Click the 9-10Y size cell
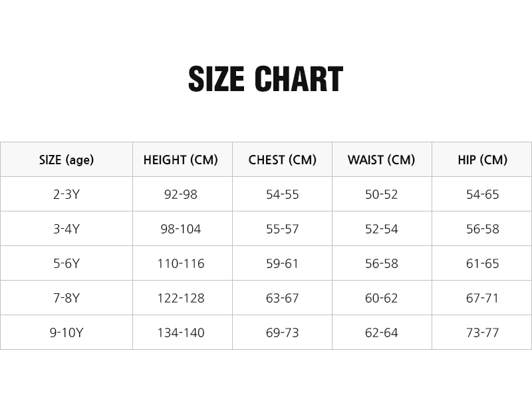Viewport: 532px width, 399px height. click(x=66, y=332)
